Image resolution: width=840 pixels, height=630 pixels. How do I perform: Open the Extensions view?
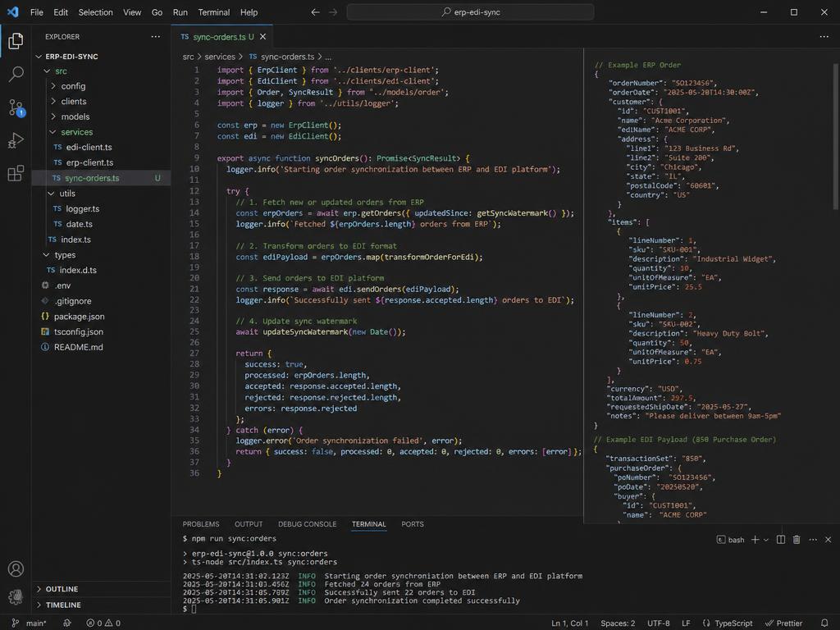click(16, 173)
